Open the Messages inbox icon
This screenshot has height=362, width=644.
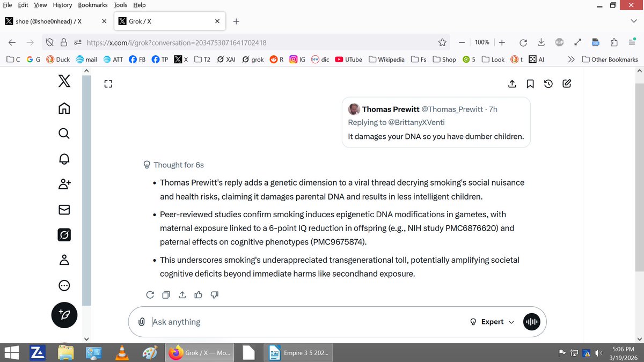64,209
